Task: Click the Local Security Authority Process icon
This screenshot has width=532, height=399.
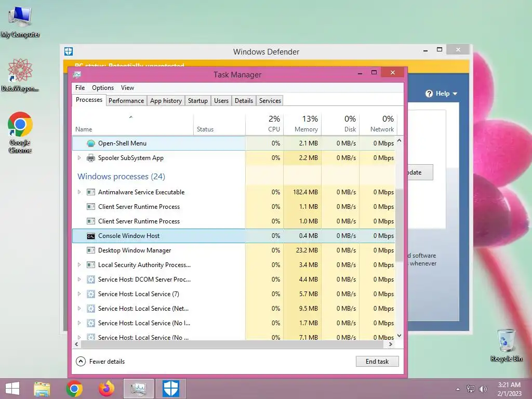Action: click(x=90, y=265)
